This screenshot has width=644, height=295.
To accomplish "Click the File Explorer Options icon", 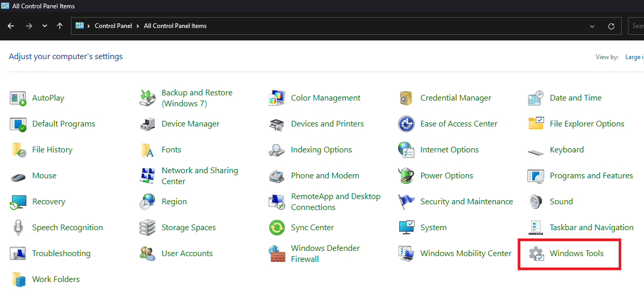I will [x=536, y=124].
